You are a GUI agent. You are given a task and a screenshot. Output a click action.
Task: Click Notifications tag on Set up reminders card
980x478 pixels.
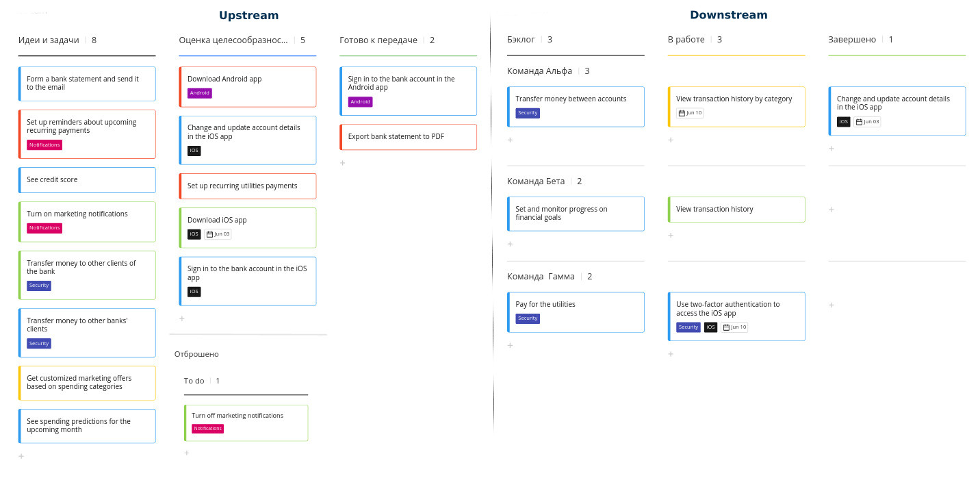pos(44,145)
